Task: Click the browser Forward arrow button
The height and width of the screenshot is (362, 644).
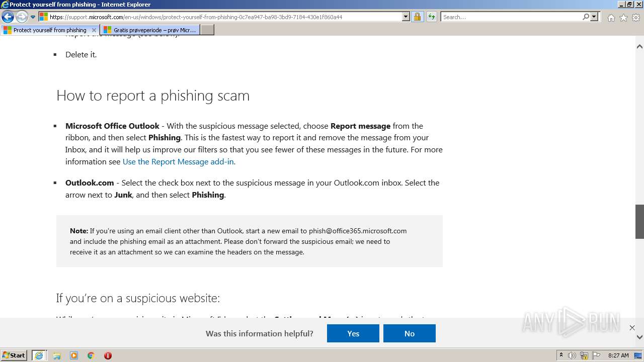Action: pos(21,17)
